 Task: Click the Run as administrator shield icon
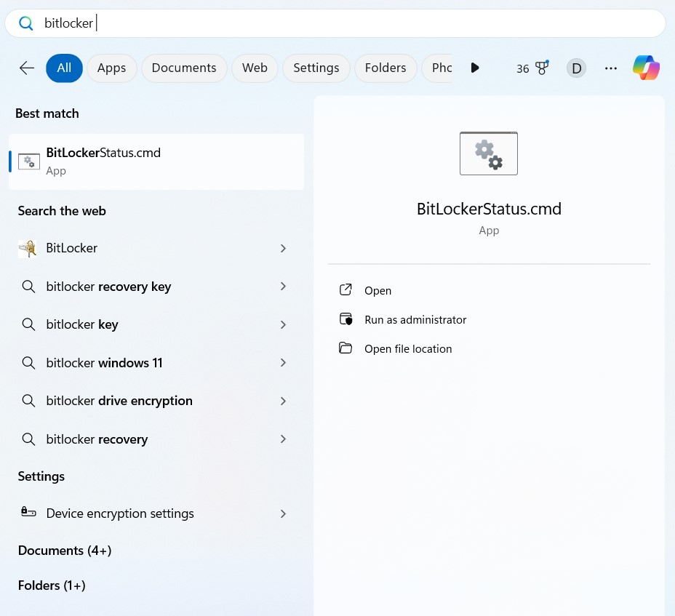346,319
